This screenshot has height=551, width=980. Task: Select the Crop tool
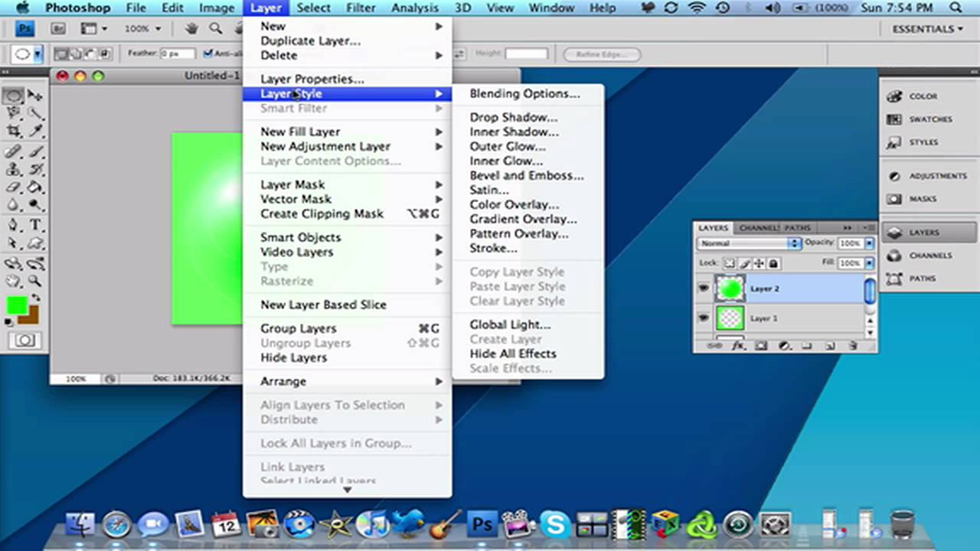[x=13, y=131]
